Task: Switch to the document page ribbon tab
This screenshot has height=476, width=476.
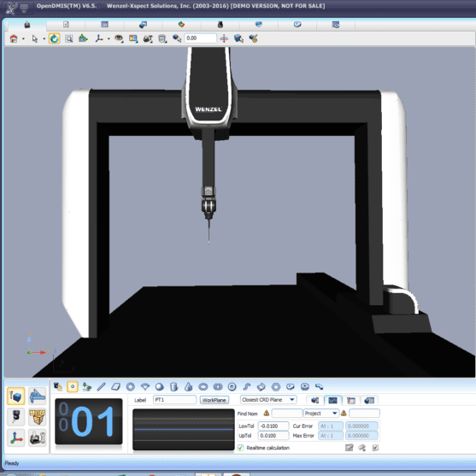Action: 66,25
